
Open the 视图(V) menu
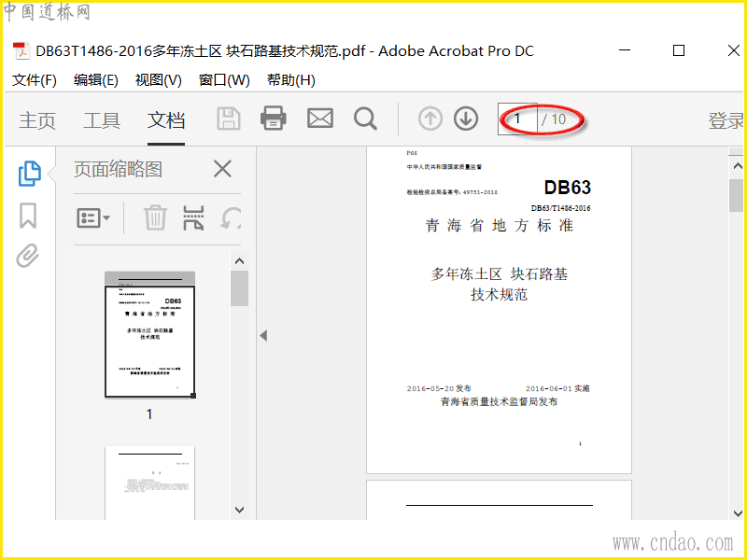[158, 80]
